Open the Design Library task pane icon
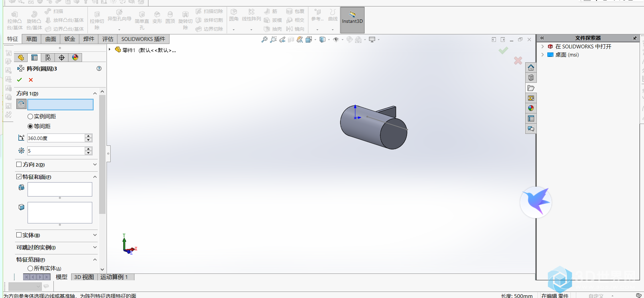This screenshot has width=644, height=298. (x=531, y=78)
